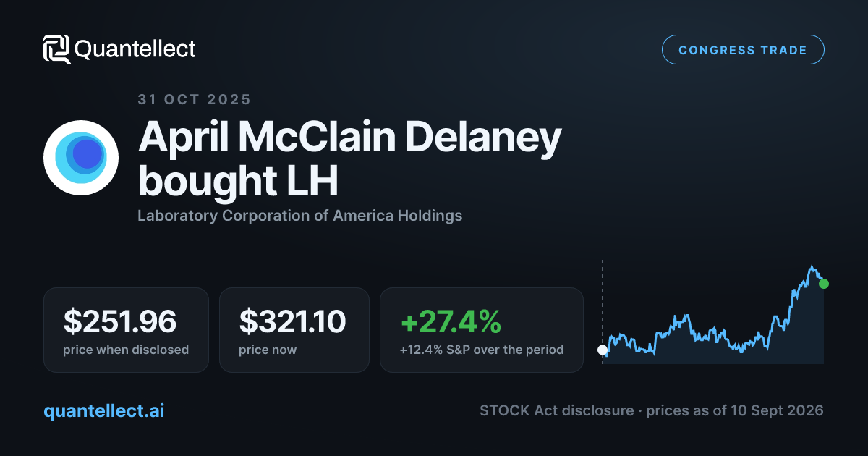This screenshot has width=868, height=456.
Task: Select the CONGRESS TRADE badge
Action: (743, 50)
